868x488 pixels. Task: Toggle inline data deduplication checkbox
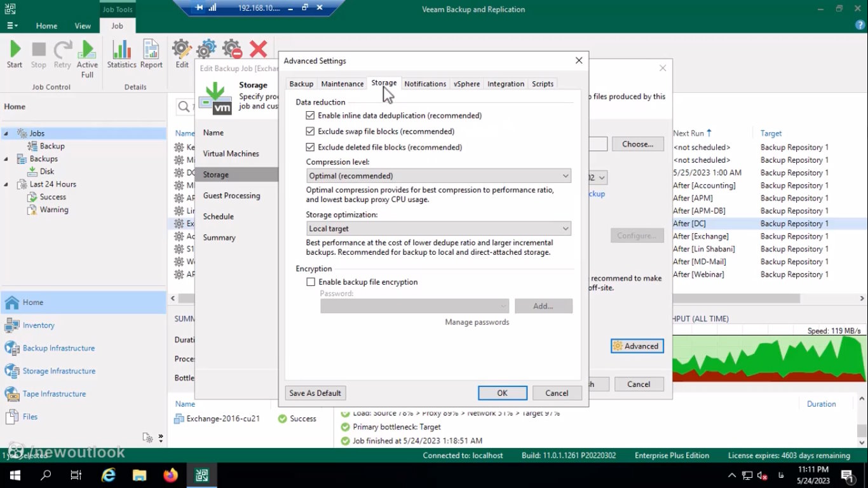point(310,116)
